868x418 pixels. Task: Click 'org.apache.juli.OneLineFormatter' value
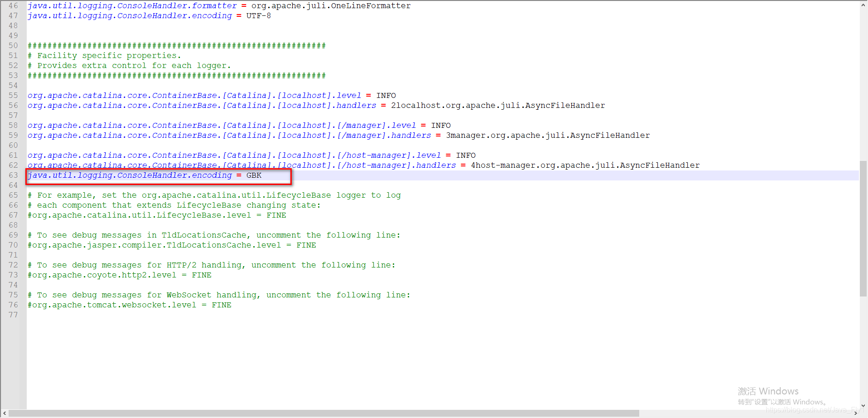pos(331,6)
